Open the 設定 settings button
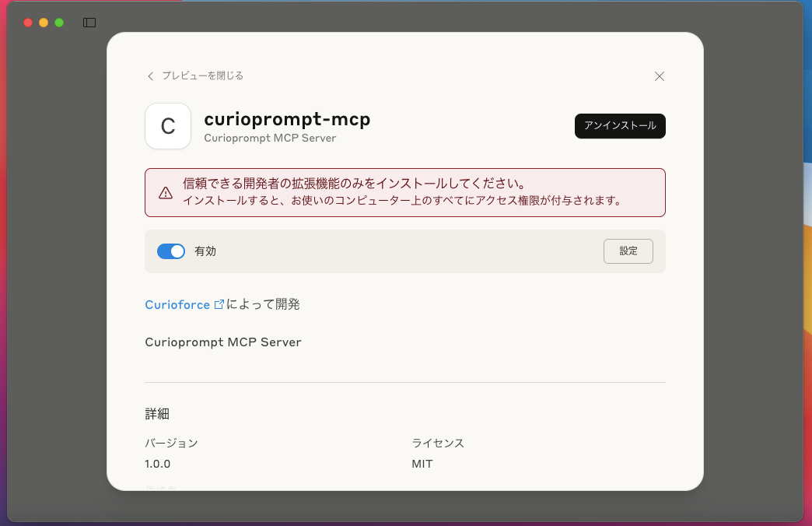Screen dimensions: 812x526 [628, 251]
